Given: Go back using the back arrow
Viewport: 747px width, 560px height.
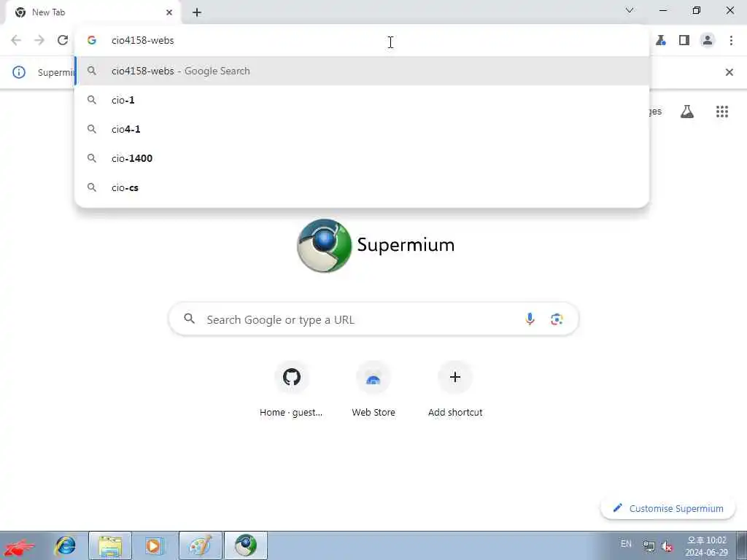Looking at the screenshot, I should 16,40.
